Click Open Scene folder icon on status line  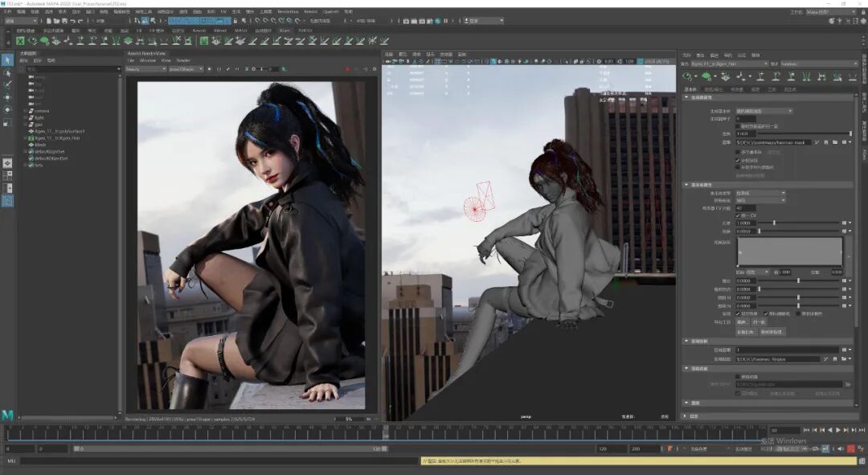coord(56,21)
